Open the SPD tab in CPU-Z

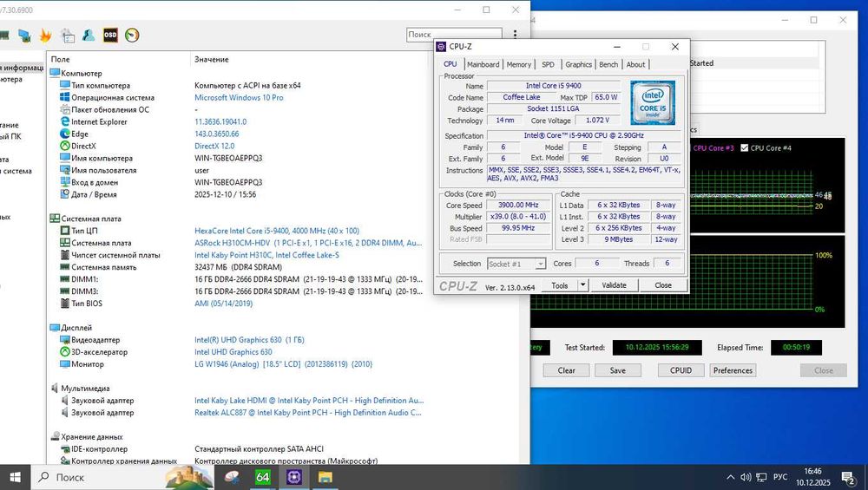point(548,64)
